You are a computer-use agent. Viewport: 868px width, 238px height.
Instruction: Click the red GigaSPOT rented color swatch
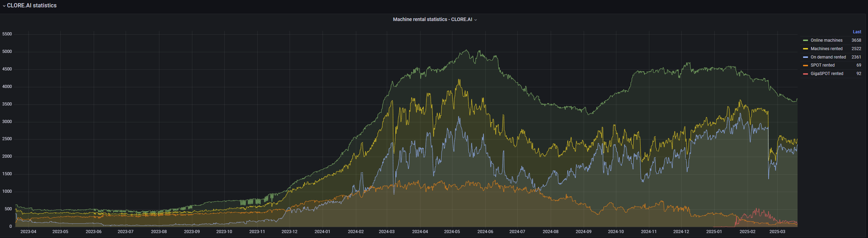(806, 74)
